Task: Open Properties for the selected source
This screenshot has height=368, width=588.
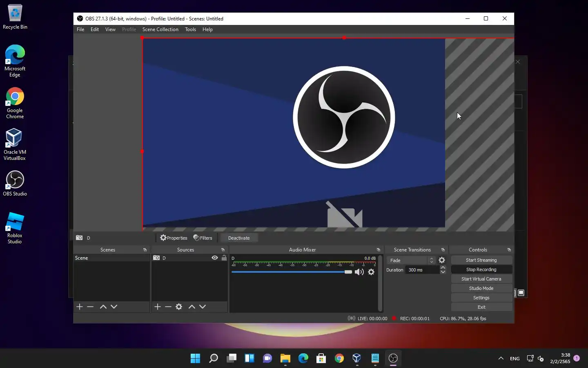Action: 174,238
